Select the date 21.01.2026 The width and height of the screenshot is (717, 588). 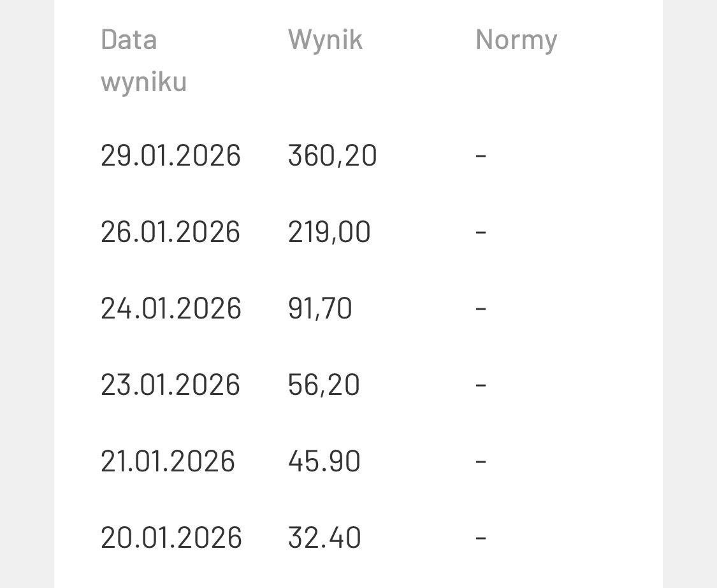click(168, 461)
